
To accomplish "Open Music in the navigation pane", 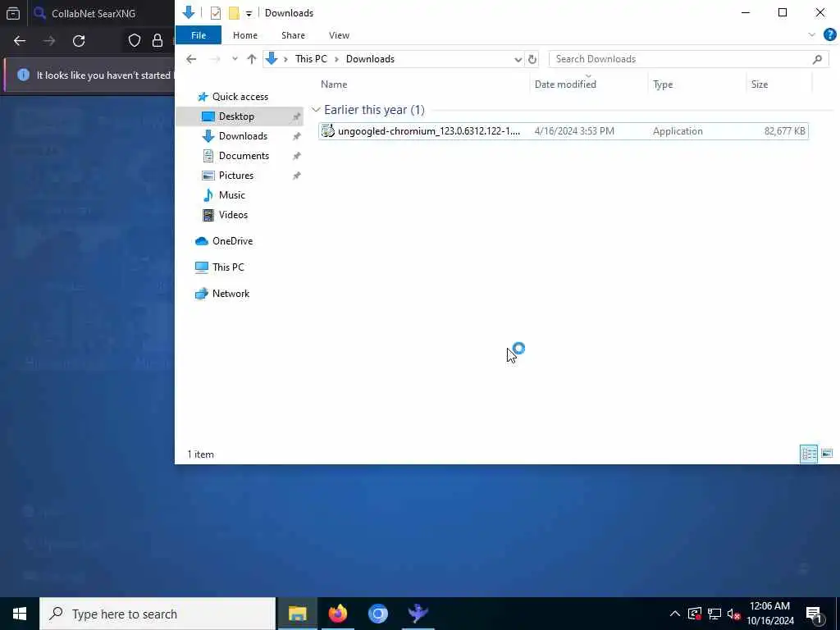I will point(231,195).
